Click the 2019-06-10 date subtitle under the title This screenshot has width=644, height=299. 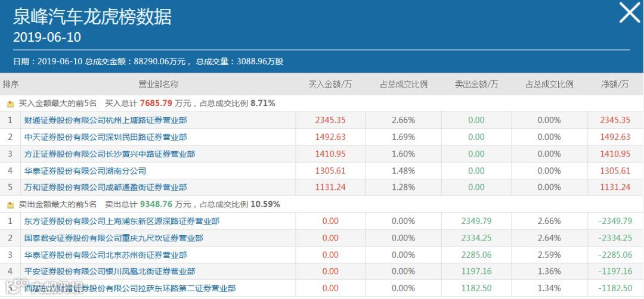[x=47, y=38]
